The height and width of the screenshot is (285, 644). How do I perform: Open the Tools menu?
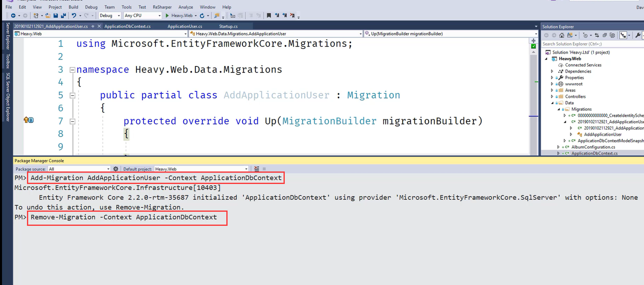(126, 7)
